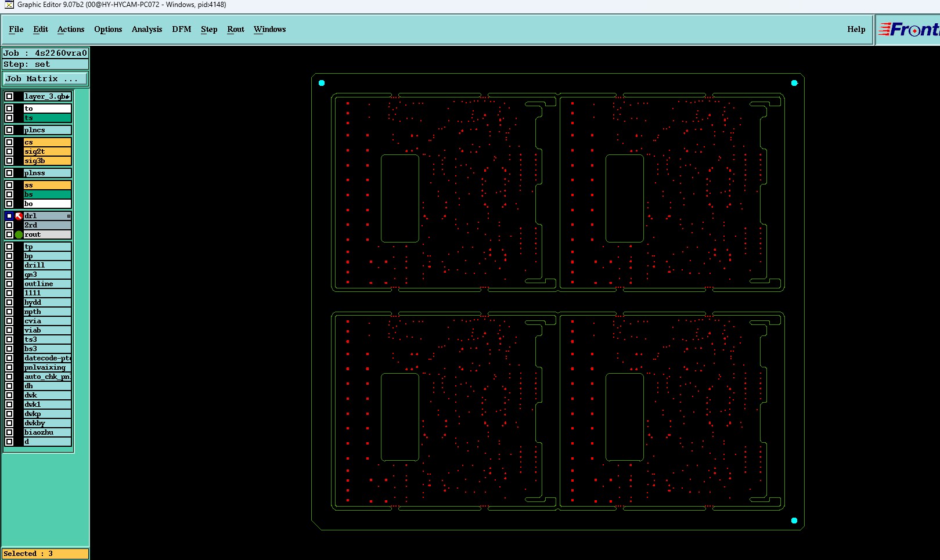Click the Selected : 3 status bar
Screen dimensions: 940x560
pyautogui.click(x=46, y=554)
